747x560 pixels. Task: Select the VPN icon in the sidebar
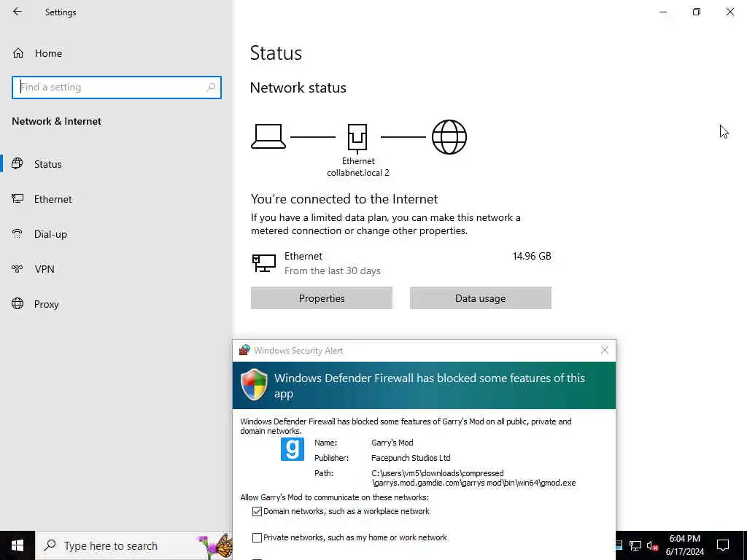pyautogui.click(x=18, y=269)
